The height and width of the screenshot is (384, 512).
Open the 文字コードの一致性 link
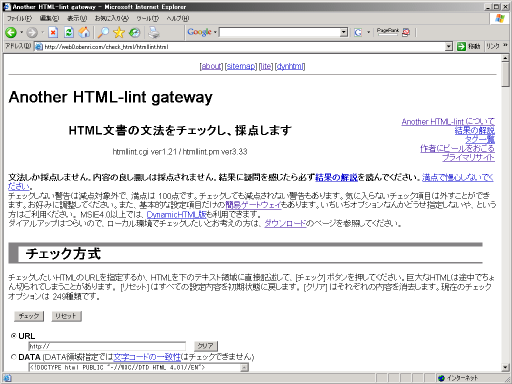[147, 357]
